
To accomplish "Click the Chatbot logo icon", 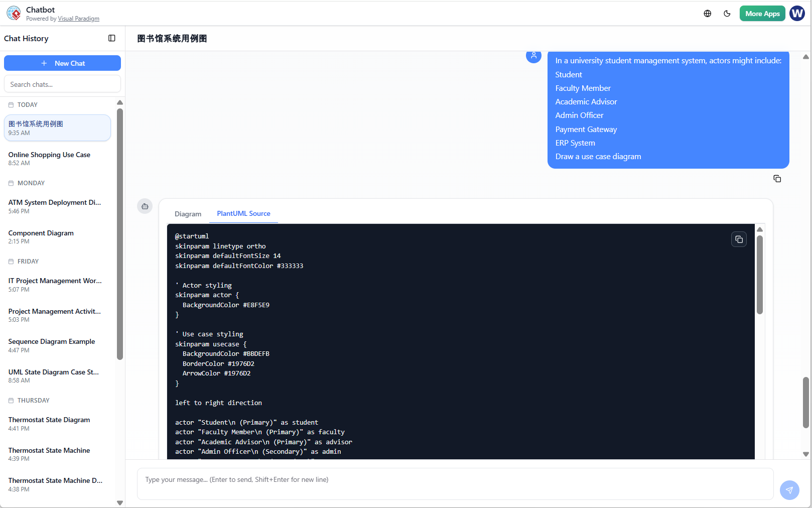I will (14, 14).
